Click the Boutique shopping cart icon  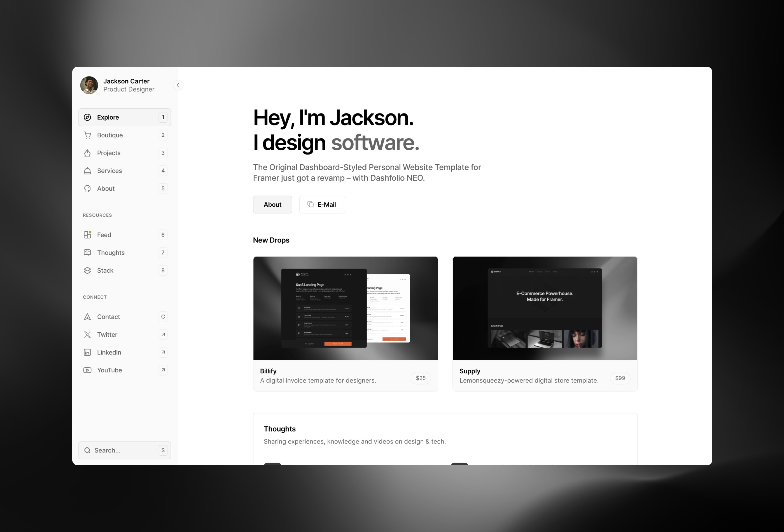[87, 135]
